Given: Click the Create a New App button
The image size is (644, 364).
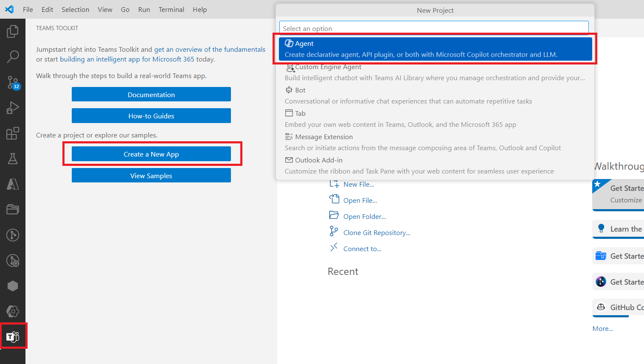Looking at the screenshot, I should (x=151, y=154).
